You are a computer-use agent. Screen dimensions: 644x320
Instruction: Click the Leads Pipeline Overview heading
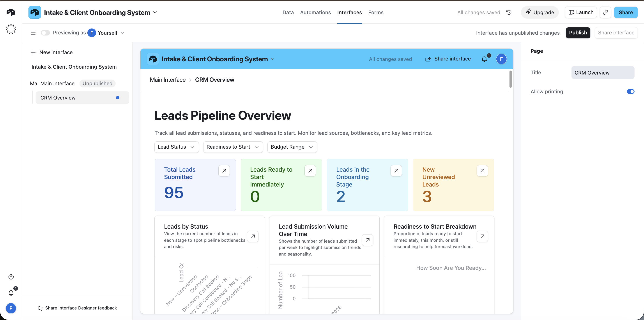(223, 115)
